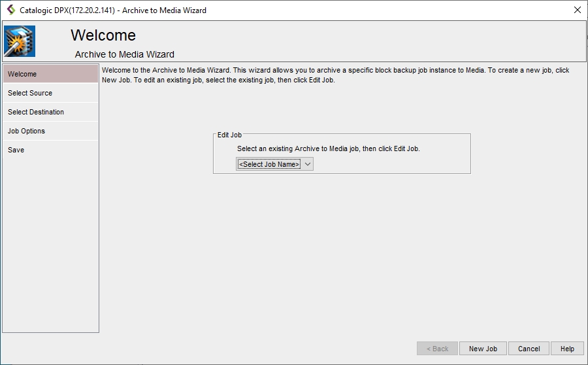Click the New Job button
Viewport: 588px width, 365px height.
click(483, 349)
